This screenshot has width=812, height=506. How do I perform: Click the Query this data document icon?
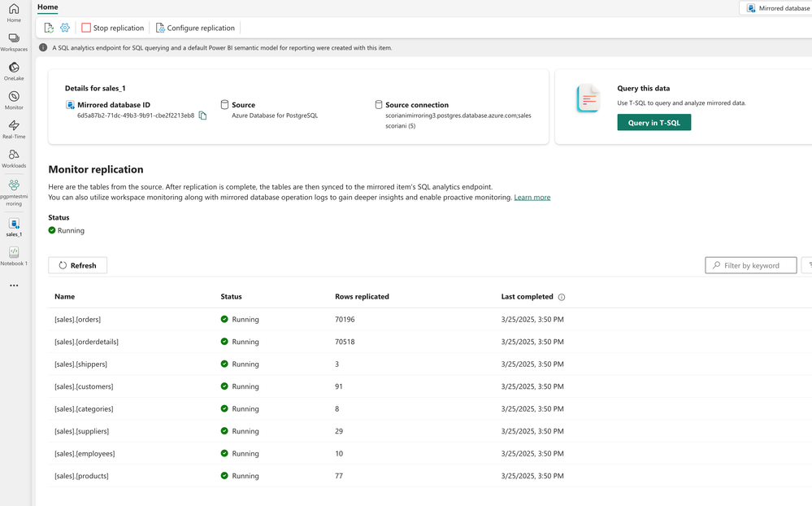(x=588, y=98)
